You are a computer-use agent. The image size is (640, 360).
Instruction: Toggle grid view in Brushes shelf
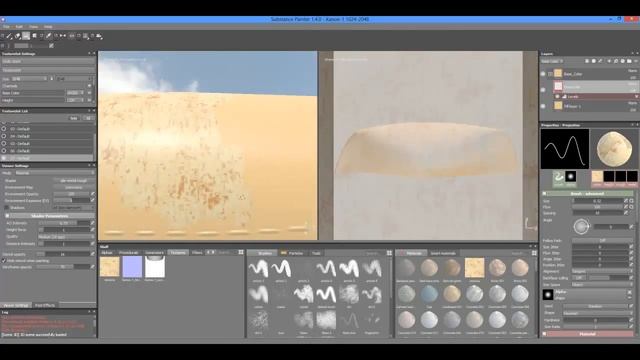(x=389, y=253)
